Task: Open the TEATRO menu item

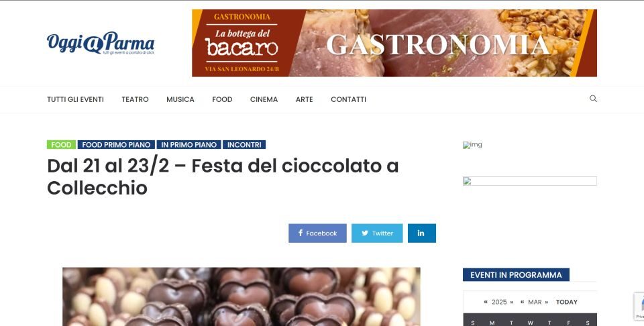Action: [x=135, y=99]
